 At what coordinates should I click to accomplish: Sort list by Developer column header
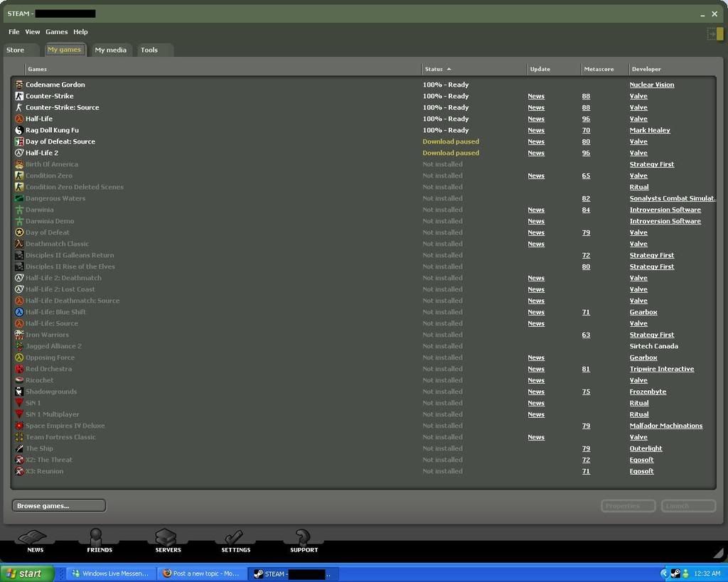point(646,69)
